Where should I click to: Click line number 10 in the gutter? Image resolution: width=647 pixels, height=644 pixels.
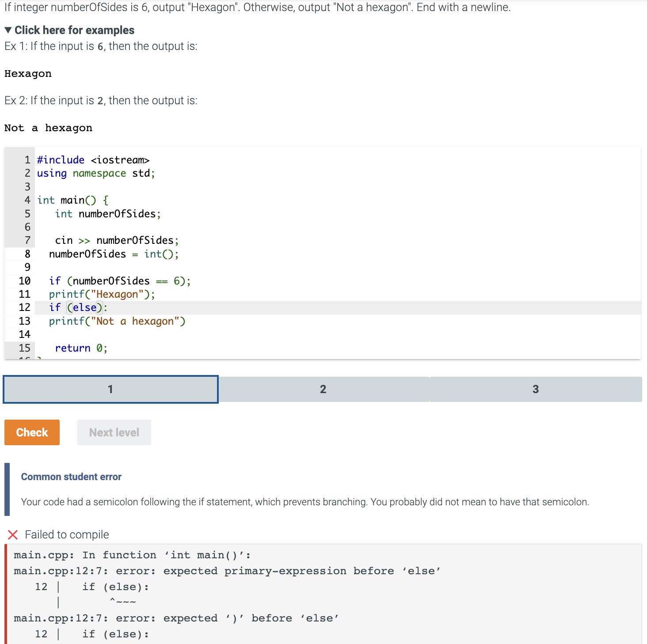point(24,280)
